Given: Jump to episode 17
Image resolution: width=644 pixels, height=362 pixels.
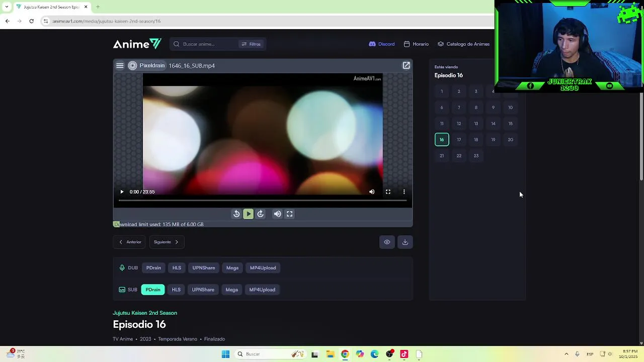Looking at the screenshot, I should pyautogui.click(x=459, y=140).
